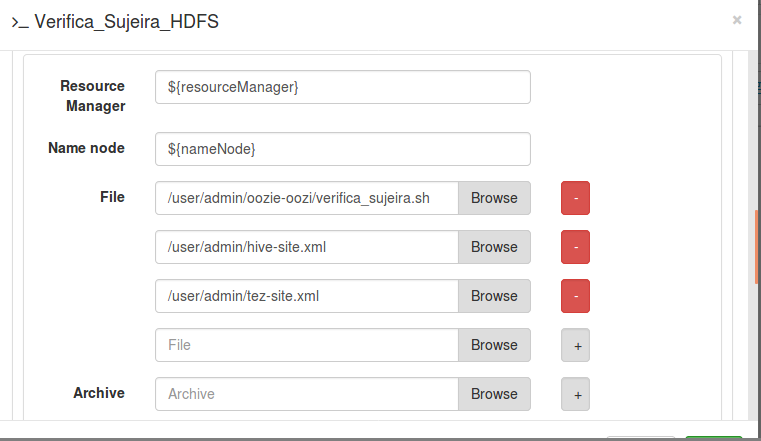
Task: Focus the Resource Manager field
Action: (x=342, y=87)
